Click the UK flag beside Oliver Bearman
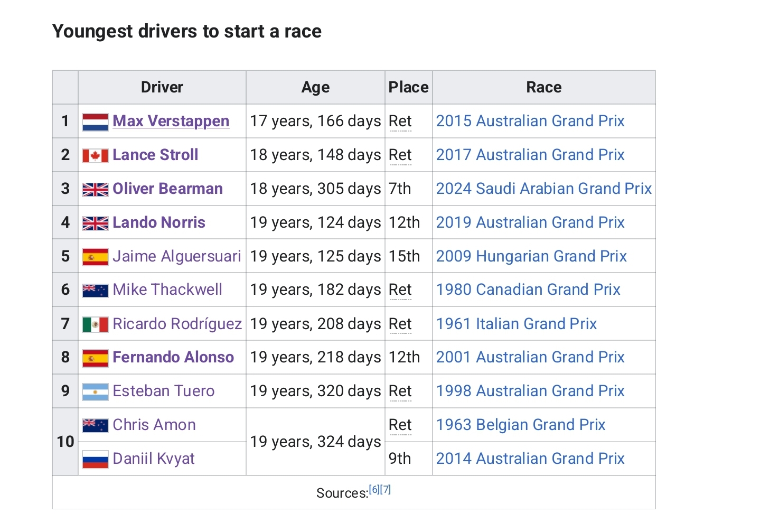 95,190
